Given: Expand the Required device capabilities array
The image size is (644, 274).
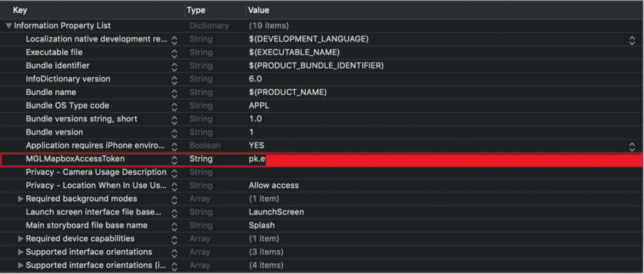Looking at the screenshot, I should coord(21,239).
